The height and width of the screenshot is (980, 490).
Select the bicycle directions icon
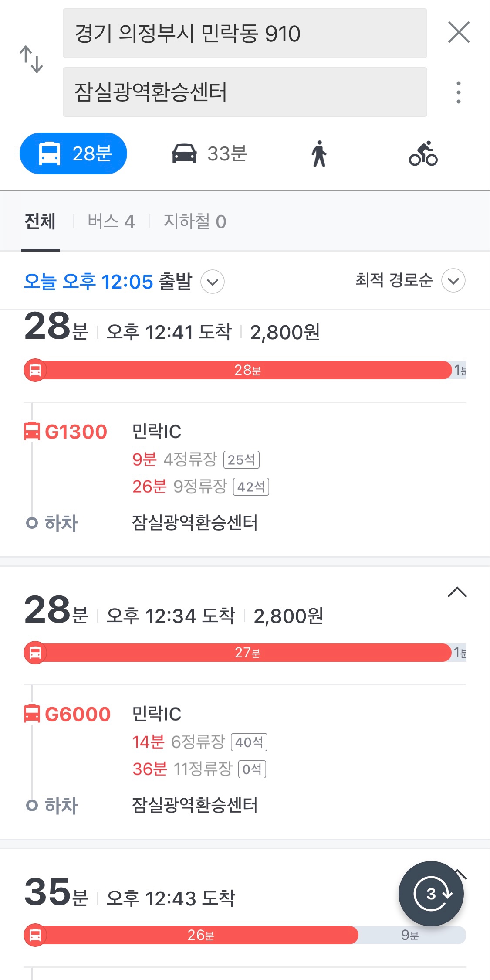pyautogui.click(x=423, y=154)
